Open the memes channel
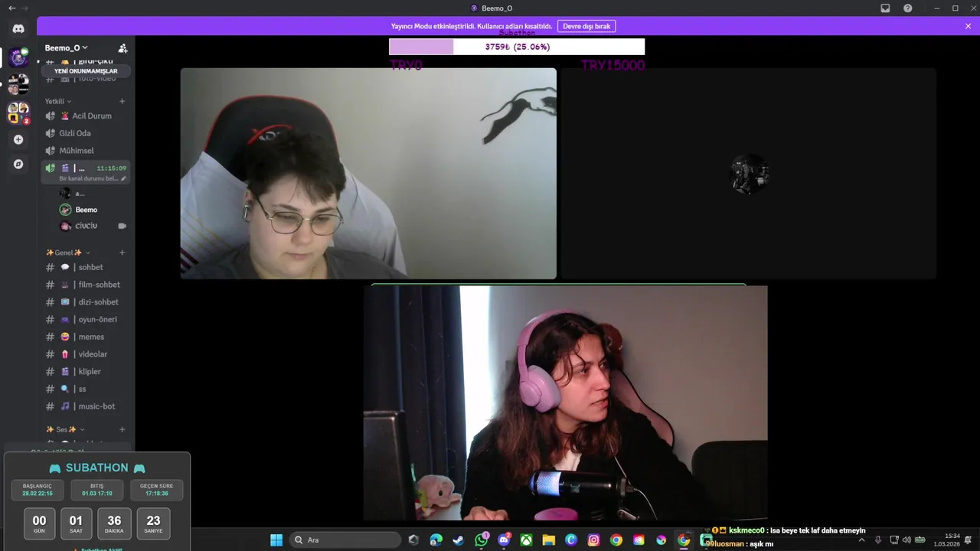The height and width of the screenshot is (551, 980). pyautogui.click(x=85, y=337)
